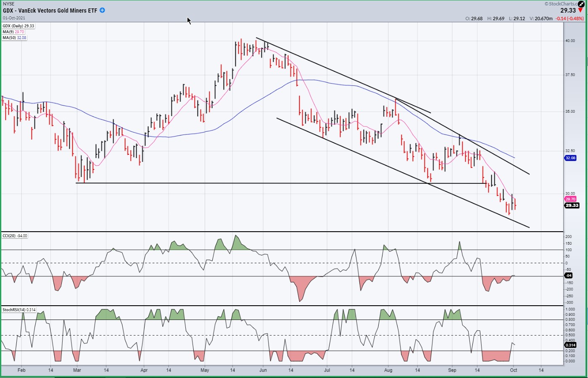Image resolution: width=588 pixels, height=378 pixels.
Task: Click the CCI(20) -94.00 indicator label
Action: (x=15, y=236)
